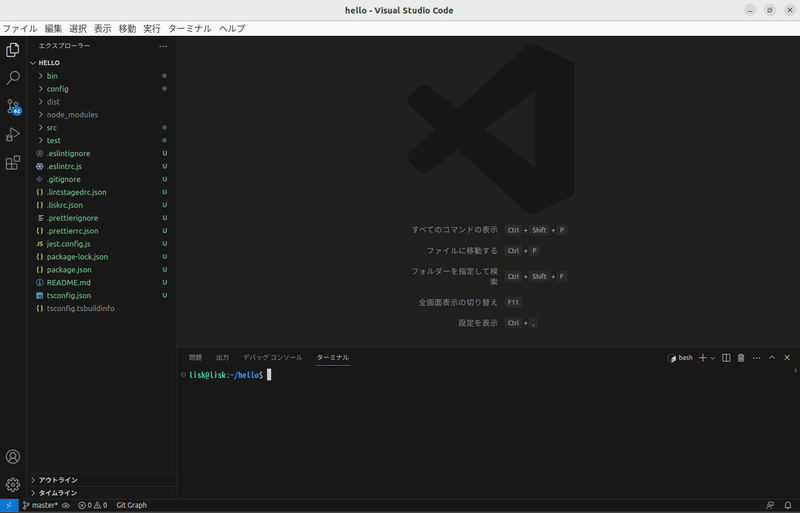The height and width of the screenshot is (513, 800).
Task: Expand the src folder
Action: 102,128
